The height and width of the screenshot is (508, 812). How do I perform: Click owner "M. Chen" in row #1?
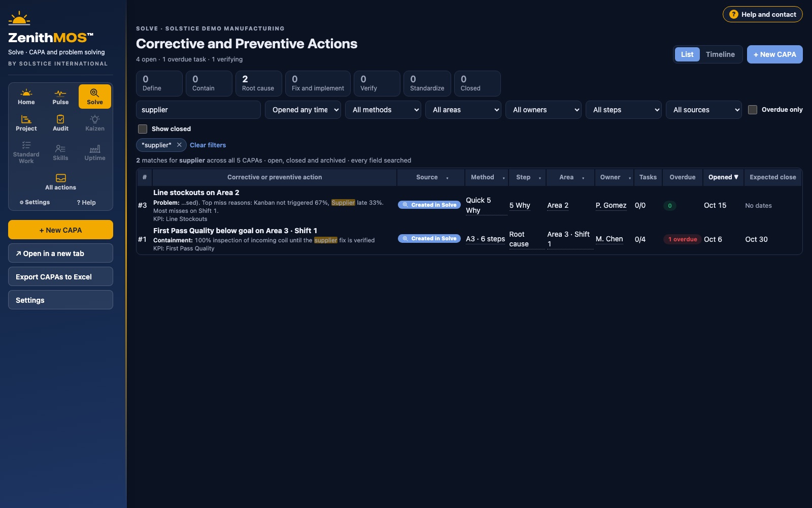[x=609, y=239]
